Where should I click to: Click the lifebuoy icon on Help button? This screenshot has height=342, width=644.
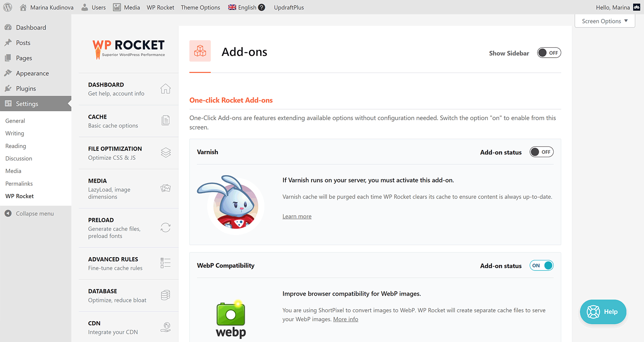[x=593, y=311]
